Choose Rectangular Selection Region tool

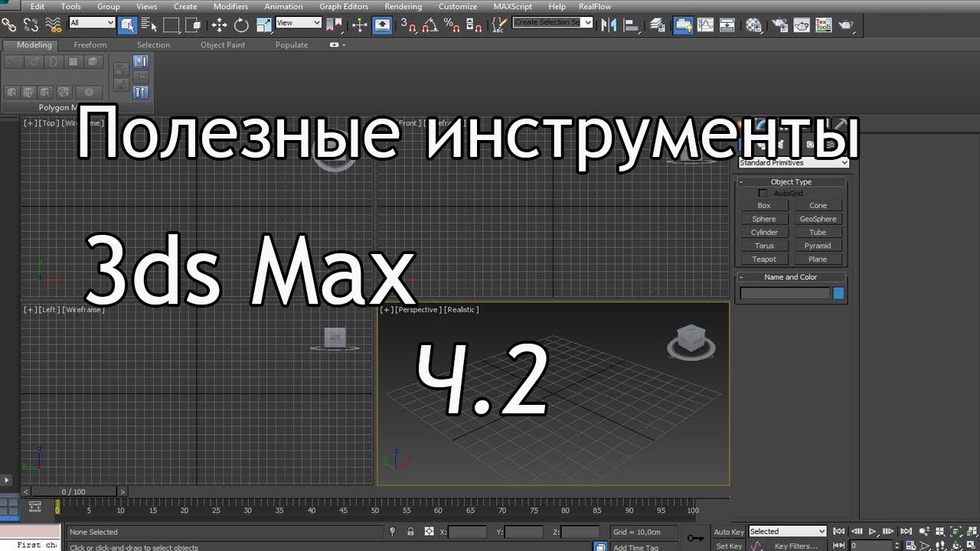click(171, 24)
